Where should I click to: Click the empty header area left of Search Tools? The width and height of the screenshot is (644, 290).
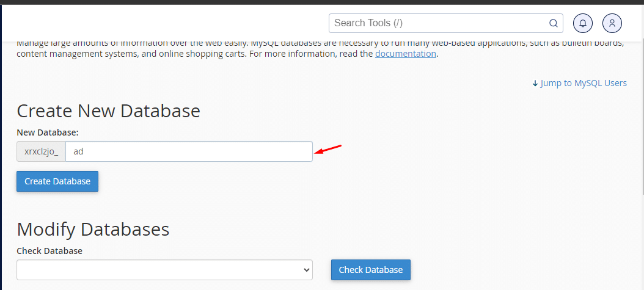[x=165, y=23]
